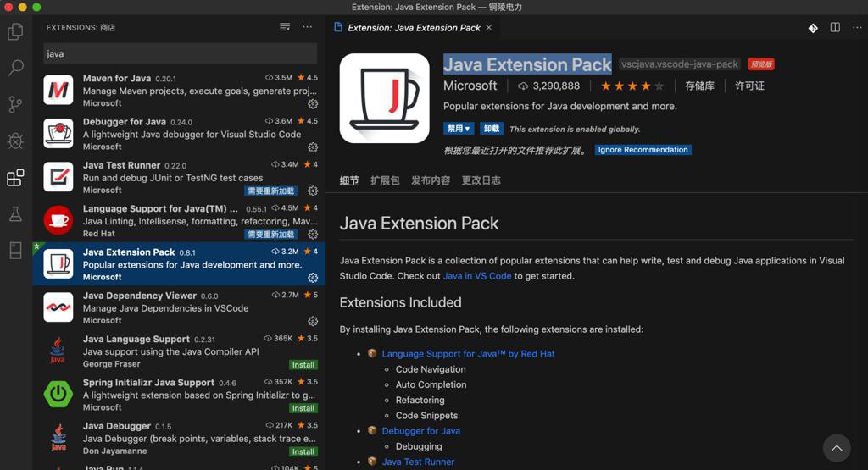Click the Microsoft publisher name in the header

click(x=470, y=86)
